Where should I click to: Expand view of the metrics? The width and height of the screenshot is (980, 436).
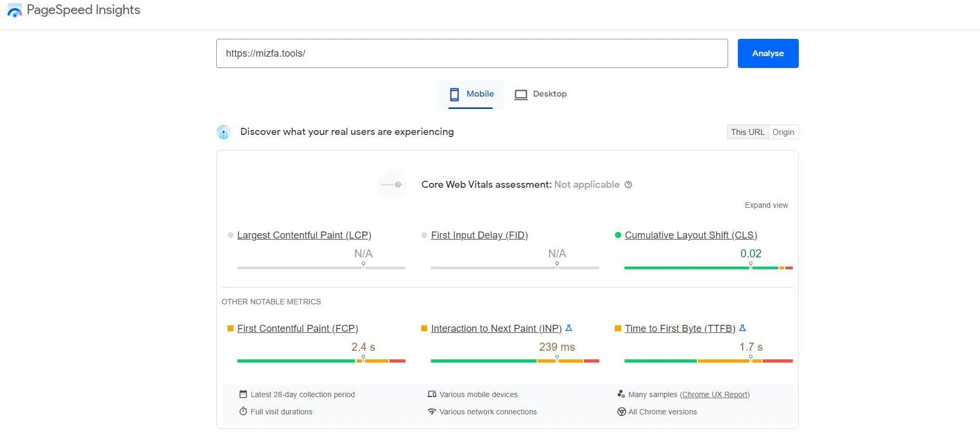click(x=766, y=205)
